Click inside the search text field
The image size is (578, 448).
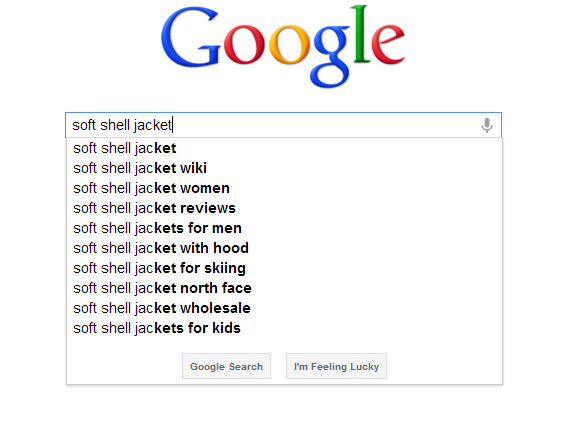[x=283, y=125]
